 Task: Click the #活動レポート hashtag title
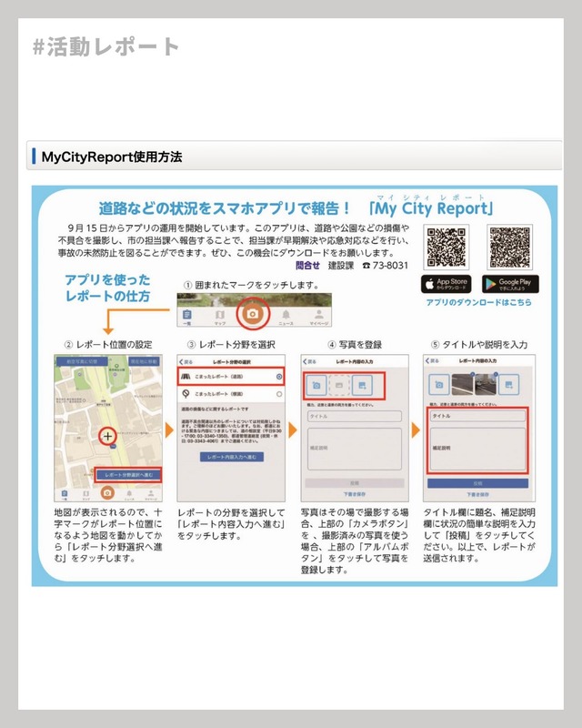[x=105, y=47]
